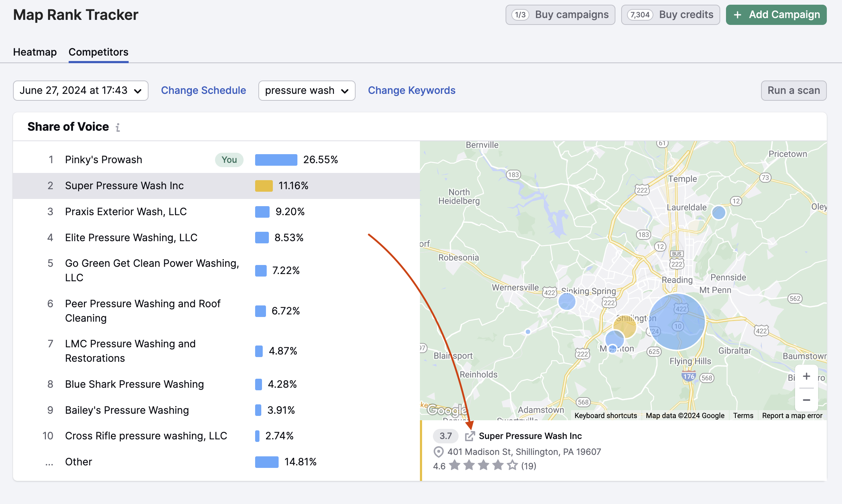
Task: Click the 26.55% share value
Action: 321,160
